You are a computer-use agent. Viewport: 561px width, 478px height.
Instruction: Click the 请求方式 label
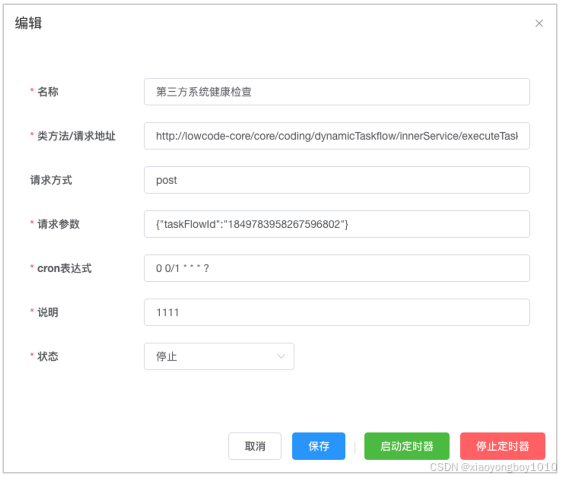(51, 180)
